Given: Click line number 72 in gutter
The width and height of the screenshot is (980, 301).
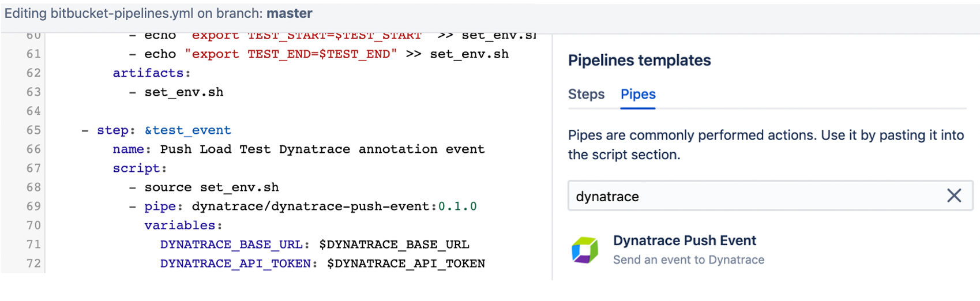Looking at the screenshot, I should (33, 264).
